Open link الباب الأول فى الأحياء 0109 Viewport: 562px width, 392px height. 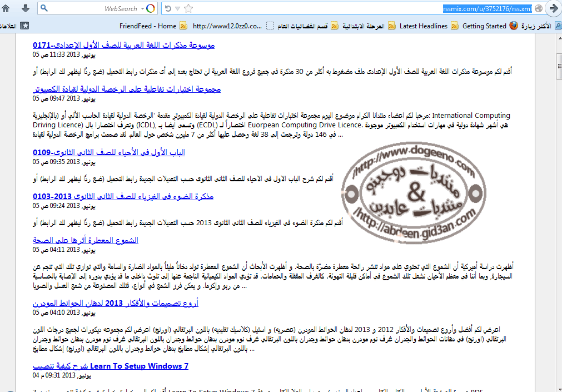pos(108,152)
